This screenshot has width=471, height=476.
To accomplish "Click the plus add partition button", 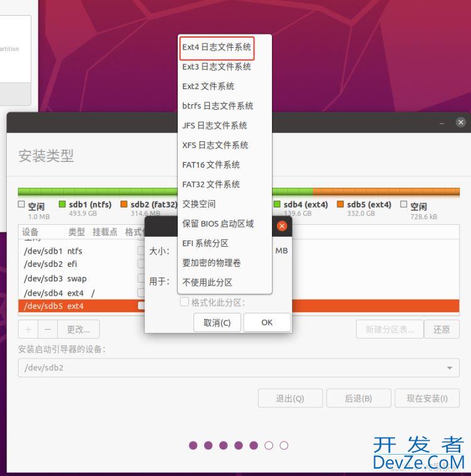I will (x=28, y=329).
